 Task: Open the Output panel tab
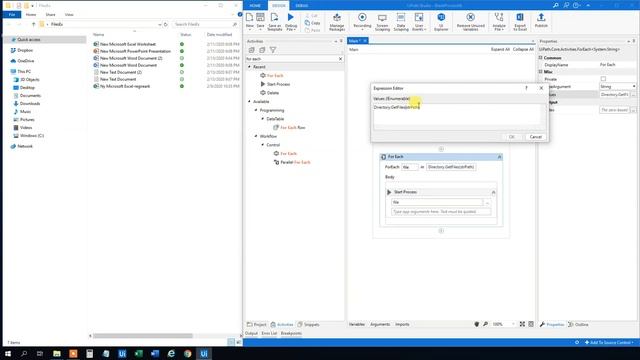click(251, 333)
